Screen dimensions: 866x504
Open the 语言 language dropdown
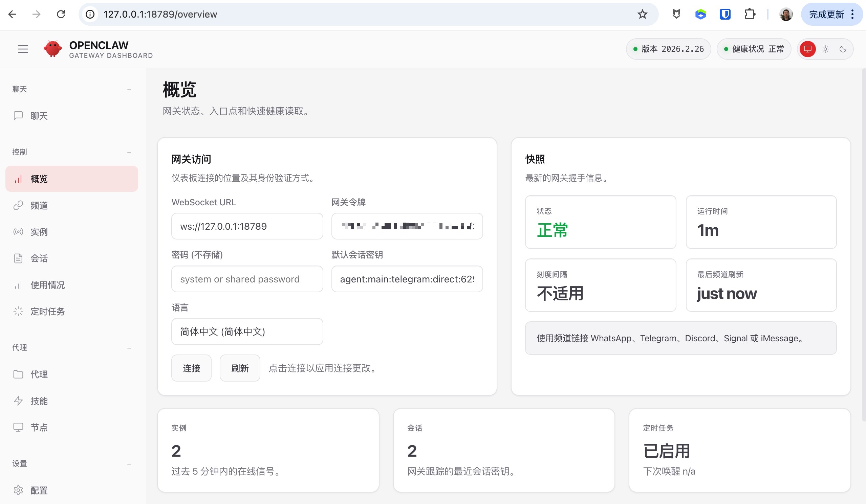click(247, 331)
